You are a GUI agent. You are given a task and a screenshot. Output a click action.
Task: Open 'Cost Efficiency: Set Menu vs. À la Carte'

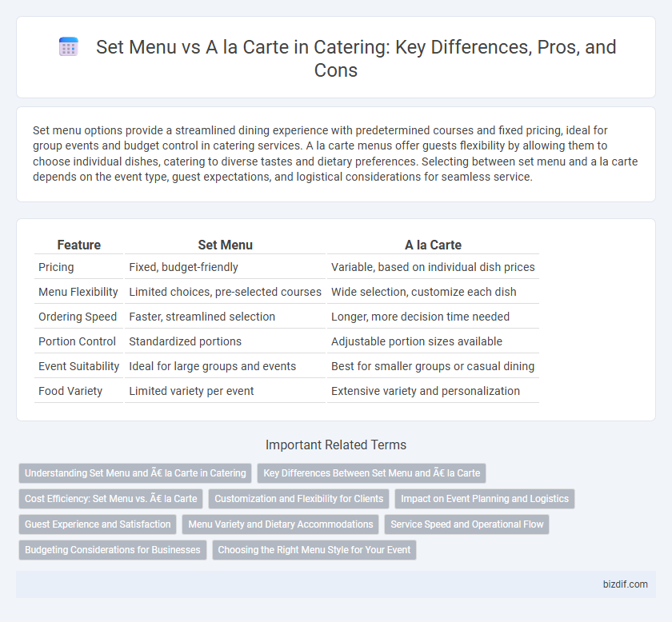point(110,499)
